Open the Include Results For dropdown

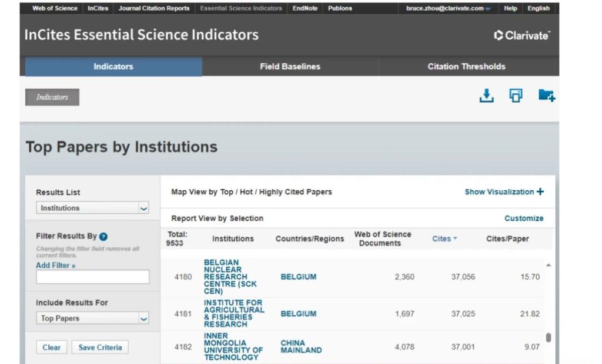click(x=92, y=318)
